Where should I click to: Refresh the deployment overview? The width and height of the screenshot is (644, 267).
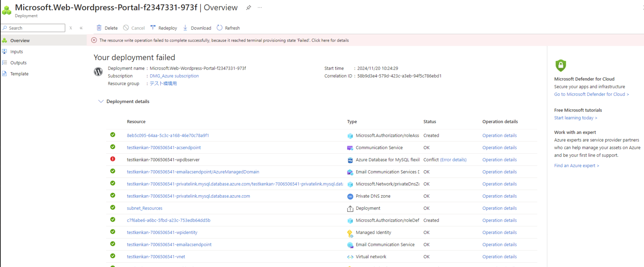(x=228, y=28)
